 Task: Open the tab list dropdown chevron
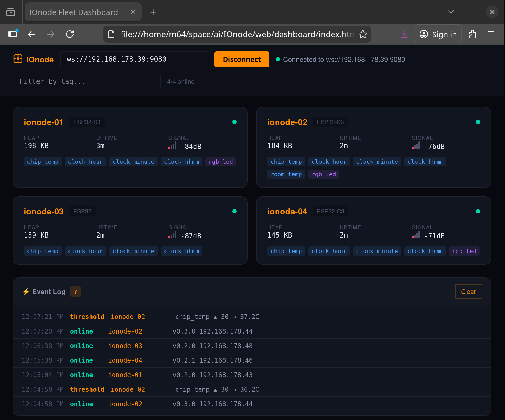(450, 12)
